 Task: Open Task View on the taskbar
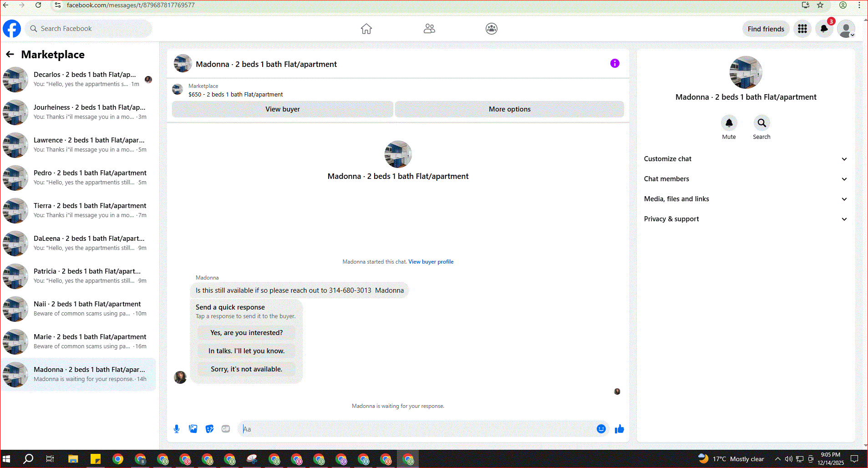[50, 459]
